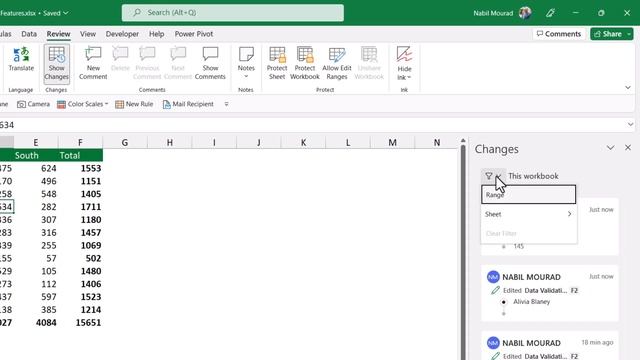The height and width of the screenshot is (360, 640).
Task: Toggle the Show Changes button
Action: [56, 64]
